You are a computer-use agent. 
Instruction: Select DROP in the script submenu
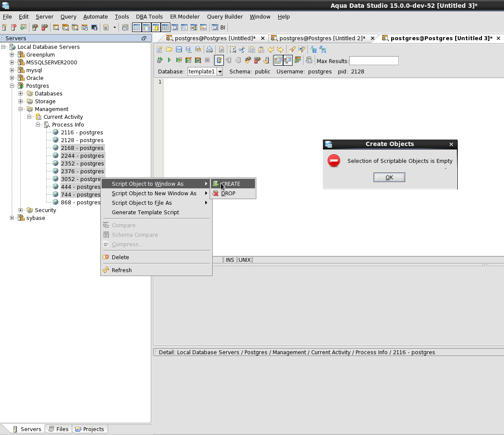point(233,194)
